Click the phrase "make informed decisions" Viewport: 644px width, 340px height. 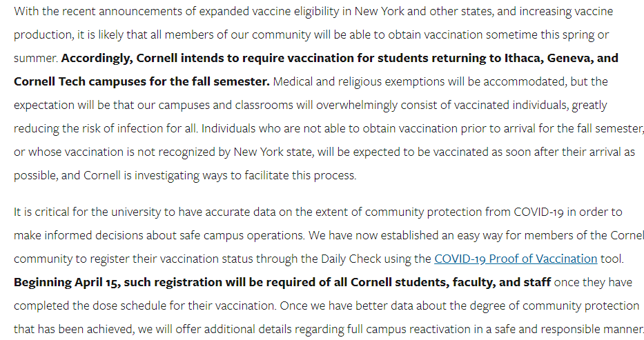click(x=73, y=235)
